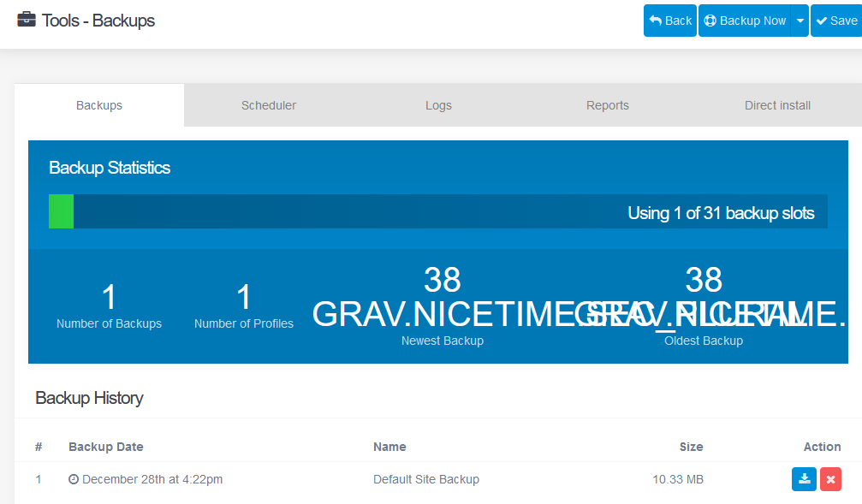Click the 'Using 1 of 31 backup slots' text
The image size is (862, 504).
[x=721, y=213]
